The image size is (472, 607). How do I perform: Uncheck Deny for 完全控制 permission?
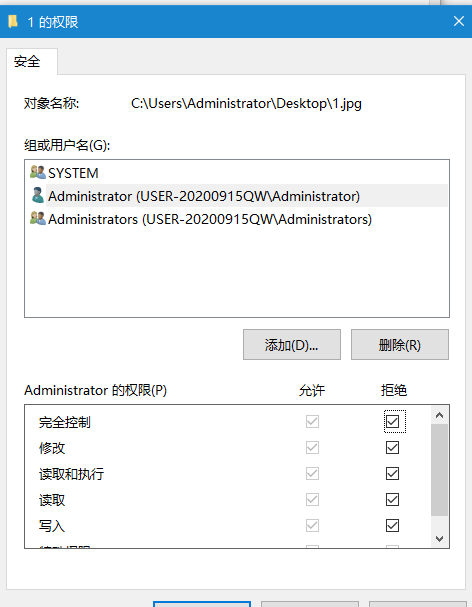click(392, 422)
